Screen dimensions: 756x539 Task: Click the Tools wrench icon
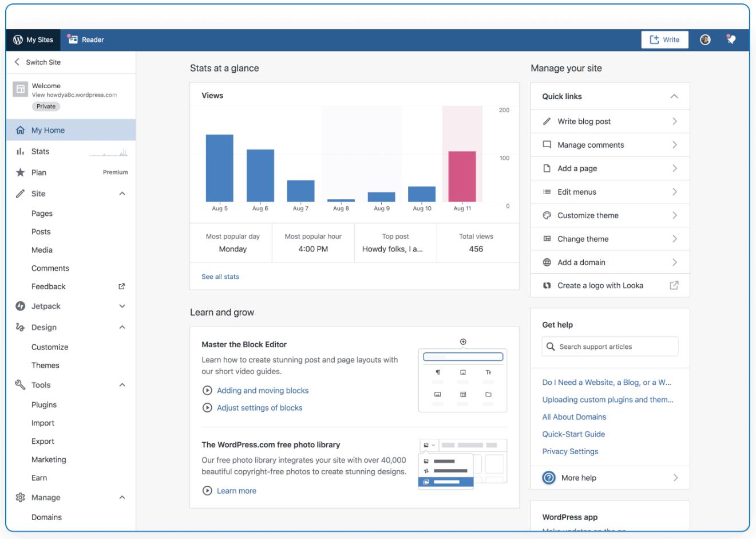click(x=20, y=385)
